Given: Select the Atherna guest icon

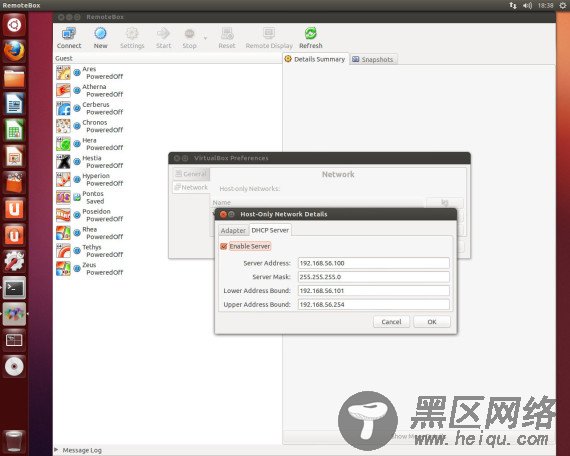Looking at the screenshot, I should click(x=63, y=91).
